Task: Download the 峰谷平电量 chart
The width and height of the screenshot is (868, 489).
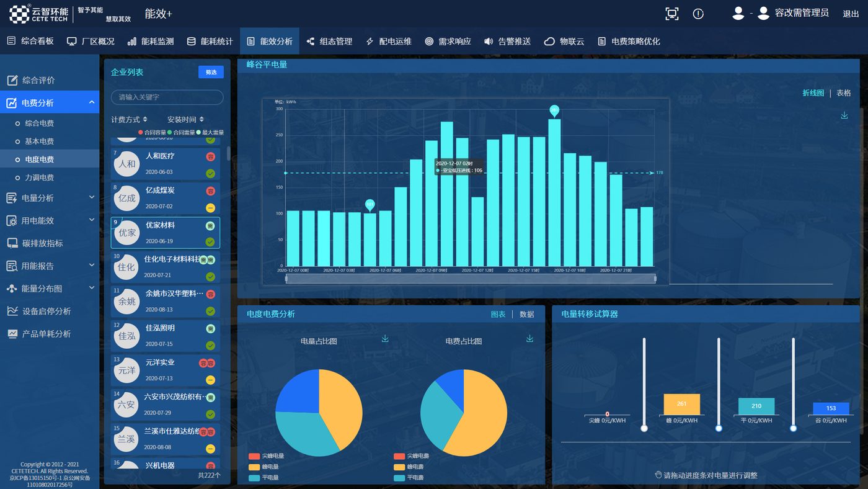Action: pyautogui.click(x=844, y=115)
